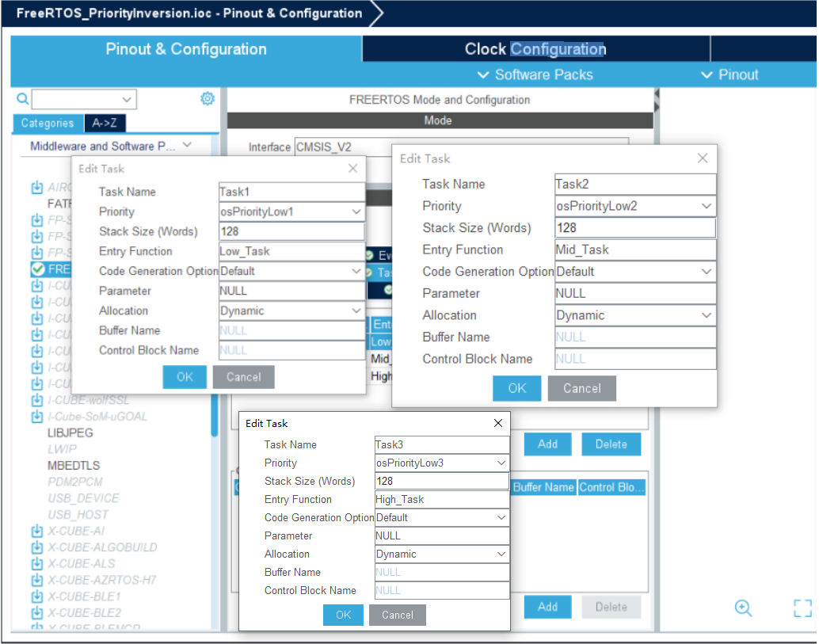Click OK in Task3 dialog
Viewport: 819px width, 644px height.
(x=343, y=615)
